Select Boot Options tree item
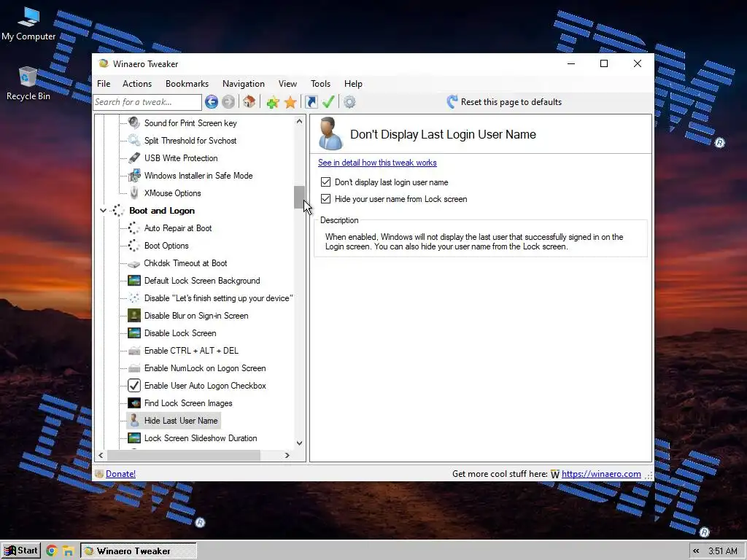 click(x=166, y=246)
